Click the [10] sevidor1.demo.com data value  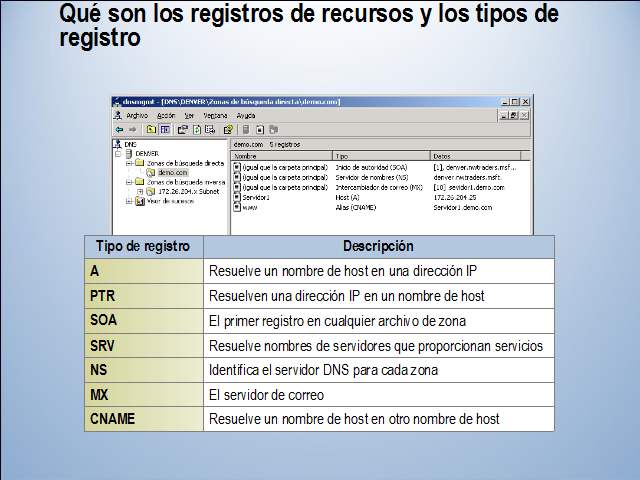[x=469, y=187]
